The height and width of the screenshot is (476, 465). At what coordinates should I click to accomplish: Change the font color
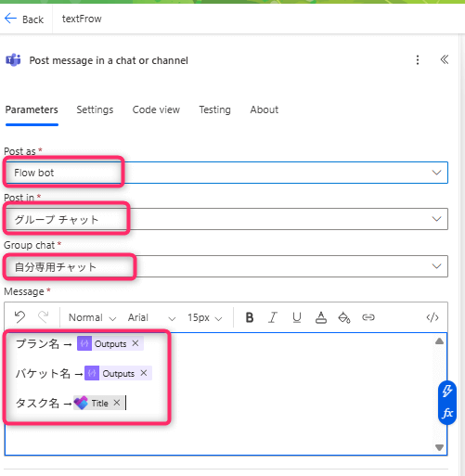321,317
